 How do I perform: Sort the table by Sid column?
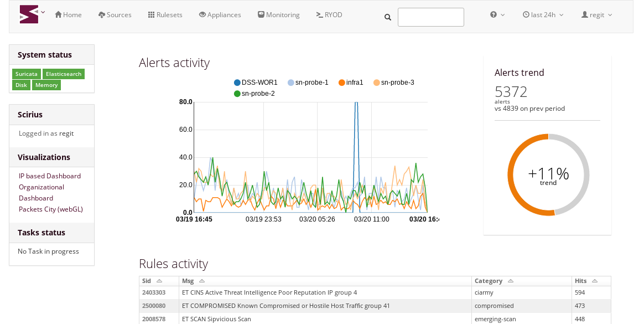[159, 281]
